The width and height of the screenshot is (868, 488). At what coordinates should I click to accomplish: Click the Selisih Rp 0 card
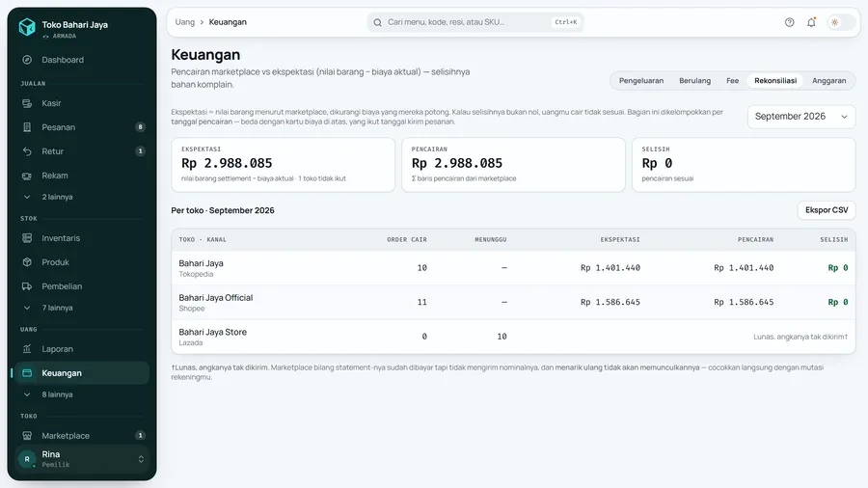click(744, 165)
